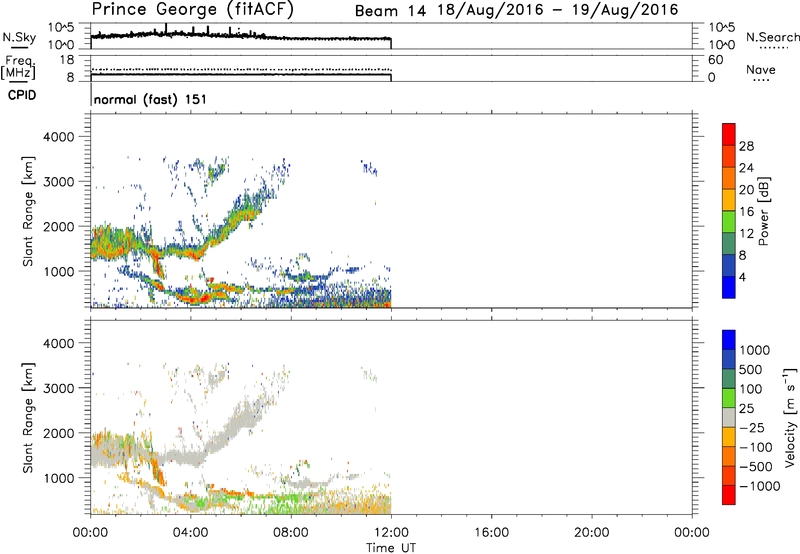800x554 pixels.
Task: Click the gray segment of the Velocity colorbar
Action: (x=729, y=417)
